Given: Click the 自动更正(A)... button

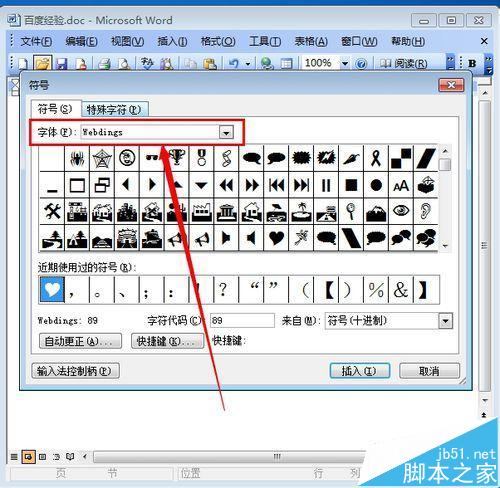Looking at the screenshot, I should (80, 341).
